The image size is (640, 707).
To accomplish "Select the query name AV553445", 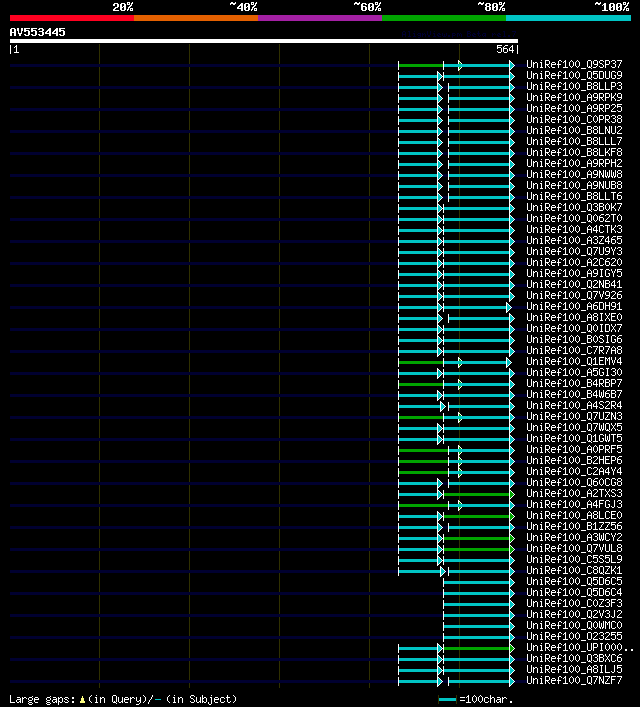I will point(37,32).
